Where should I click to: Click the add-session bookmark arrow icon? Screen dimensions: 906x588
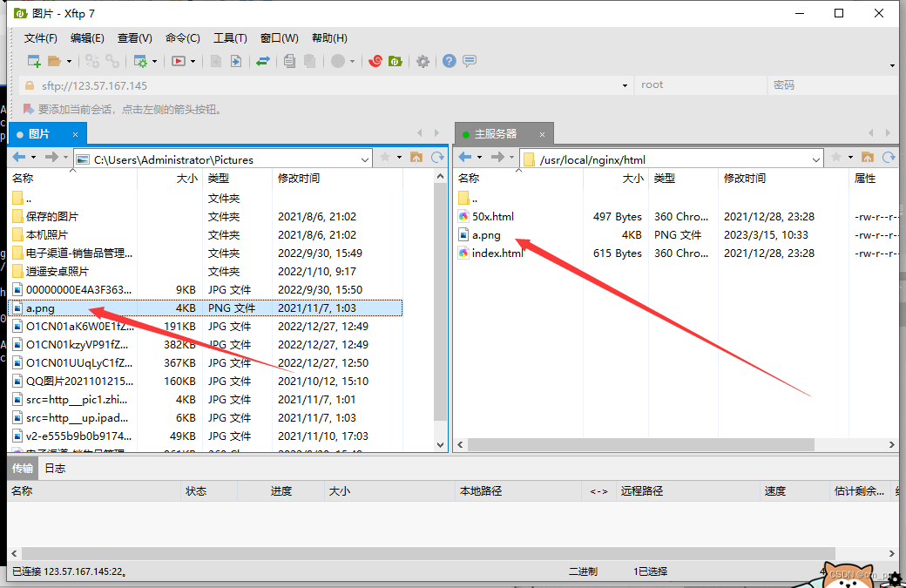[x=28, y=109]
